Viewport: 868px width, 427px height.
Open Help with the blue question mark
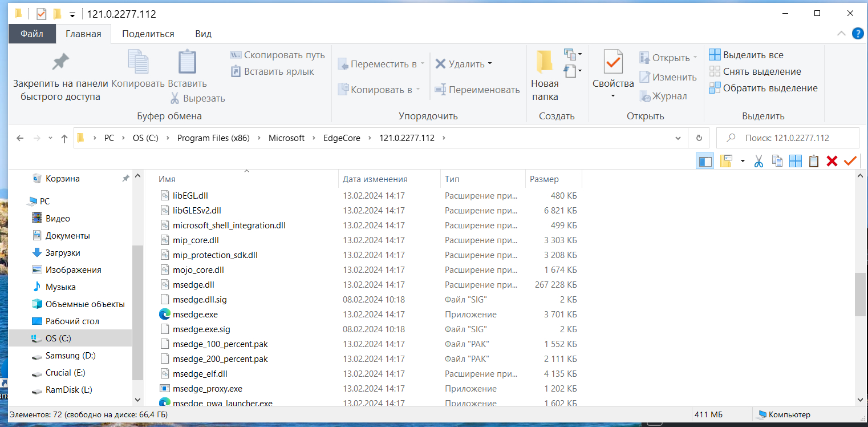pos(858,34)
